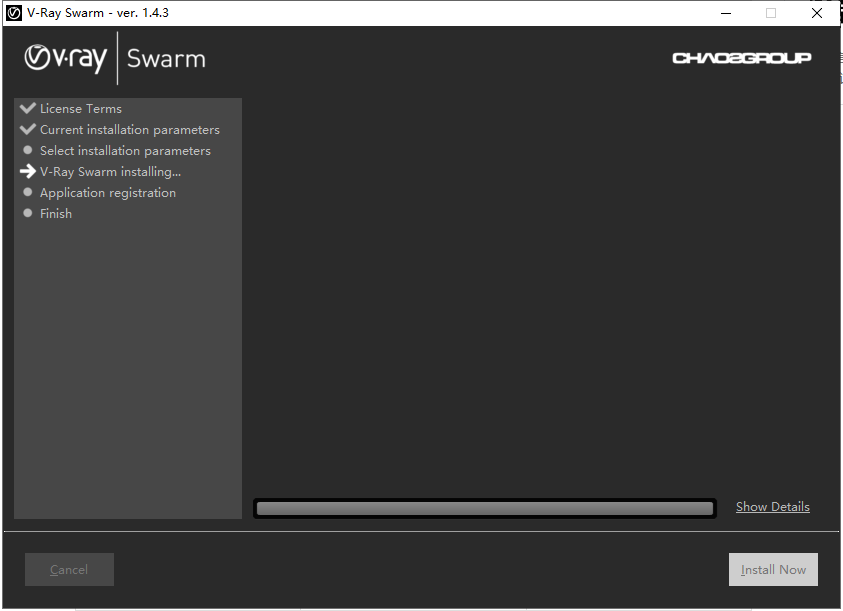The height and width of the screenshot is (611, 843).
Task: Click checkmark beside Current installation parameters
Action: tap(27, 129)
